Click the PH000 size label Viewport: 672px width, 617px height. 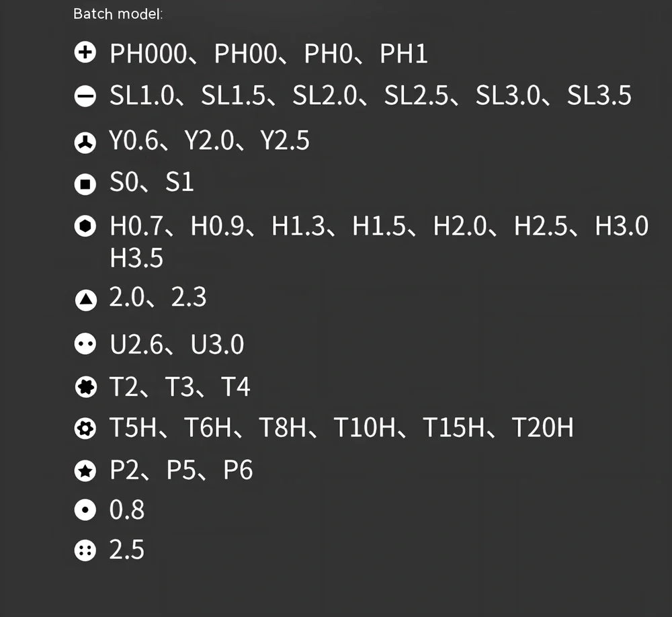pos(147,54)
